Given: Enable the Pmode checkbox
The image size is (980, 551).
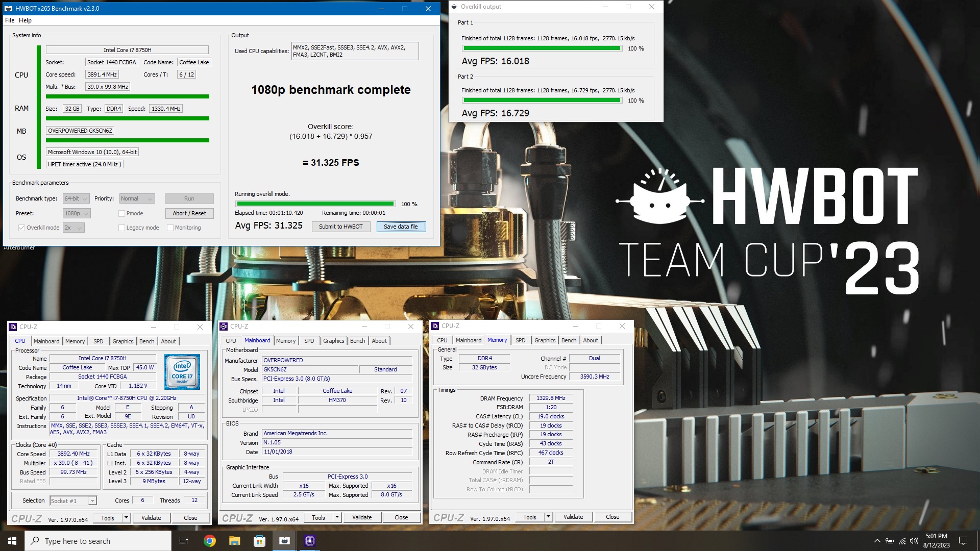Looking at the screenshot, I should point(121,213).
